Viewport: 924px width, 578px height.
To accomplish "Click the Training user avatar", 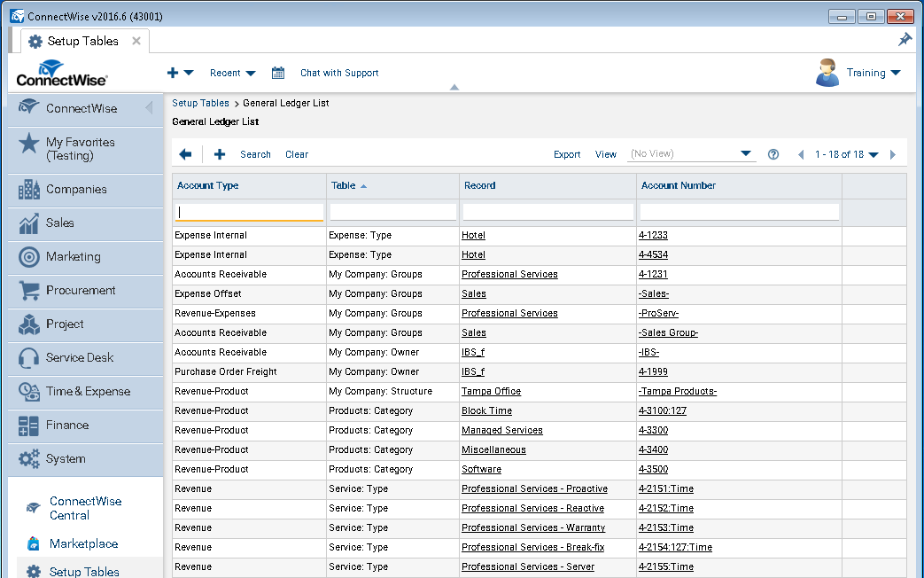I will 827,73.
